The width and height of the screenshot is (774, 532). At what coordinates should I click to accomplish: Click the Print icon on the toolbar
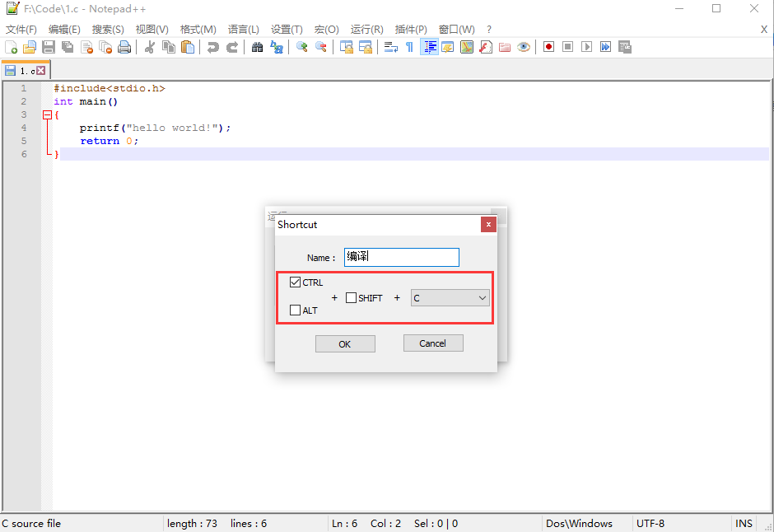[124, 47]
